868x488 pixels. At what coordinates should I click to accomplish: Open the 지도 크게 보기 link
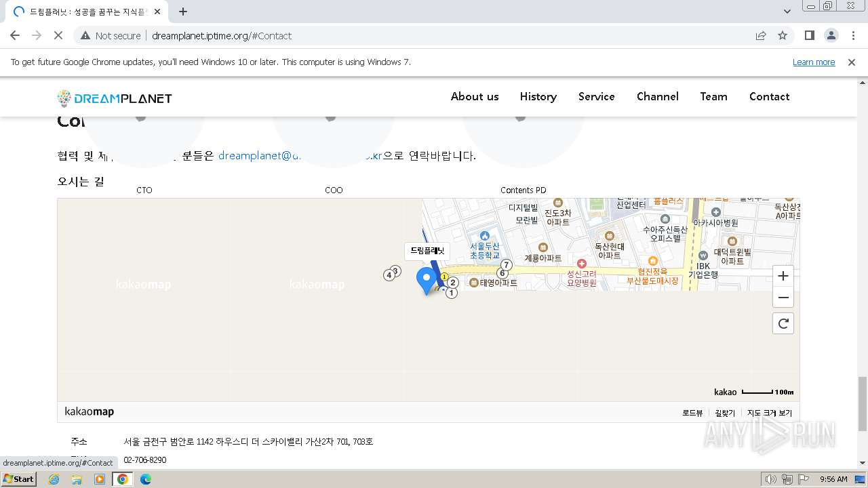(770, 413)
